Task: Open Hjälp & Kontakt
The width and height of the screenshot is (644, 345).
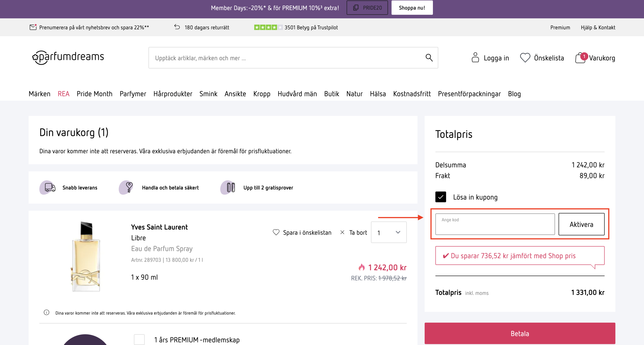Action: pyautogui.click(x=598, y=27)
